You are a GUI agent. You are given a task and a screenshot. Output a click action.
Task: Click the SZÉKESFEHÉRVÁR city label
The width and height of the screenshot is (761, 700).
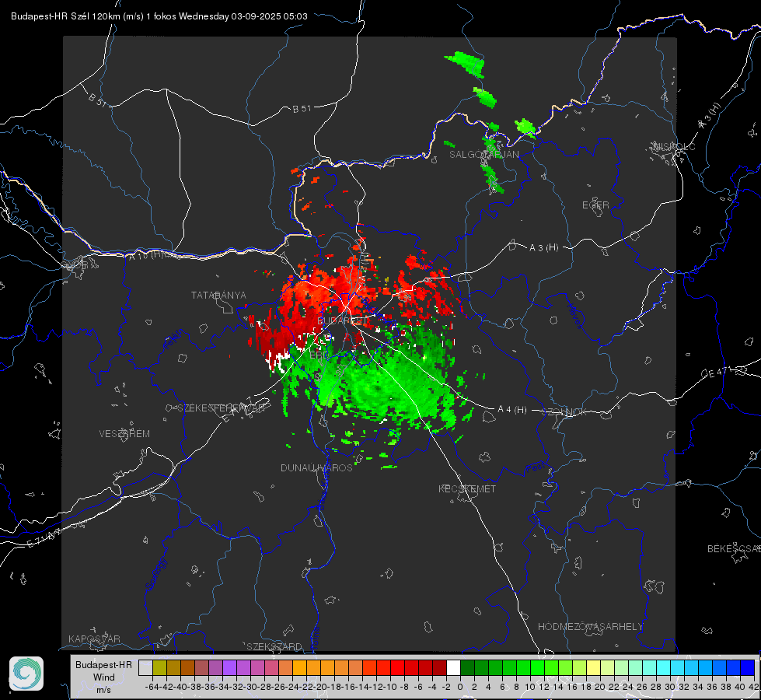coord(223,408)
